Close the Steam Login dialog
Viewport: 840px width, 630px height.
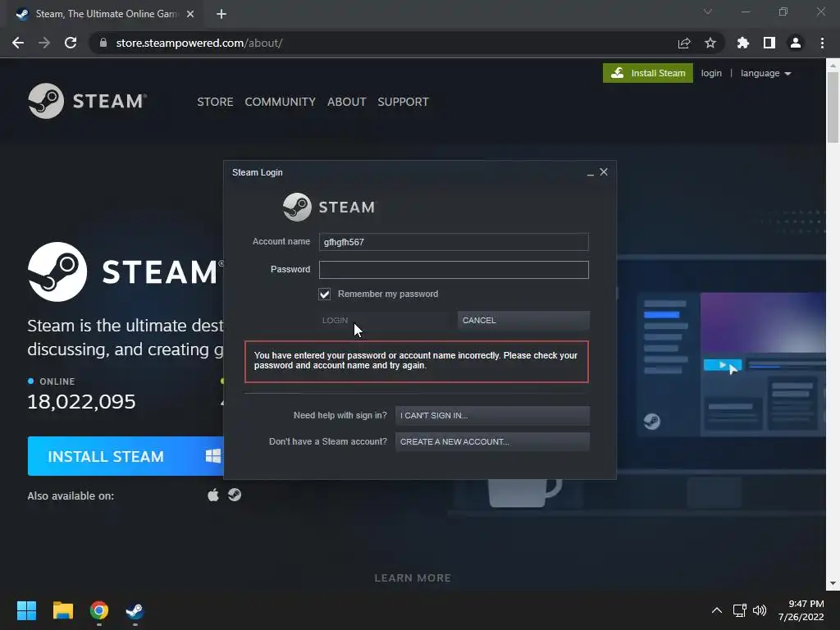point(604,172)
